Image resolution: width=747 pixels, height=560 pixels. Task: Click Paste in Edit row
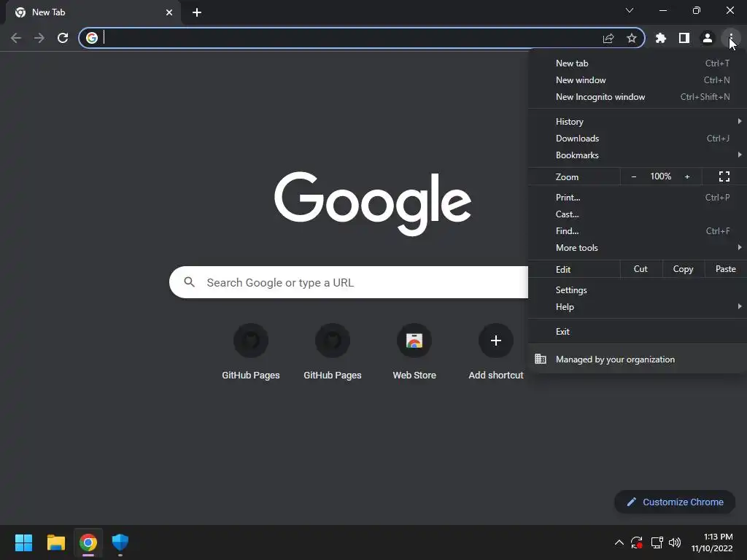725,269
